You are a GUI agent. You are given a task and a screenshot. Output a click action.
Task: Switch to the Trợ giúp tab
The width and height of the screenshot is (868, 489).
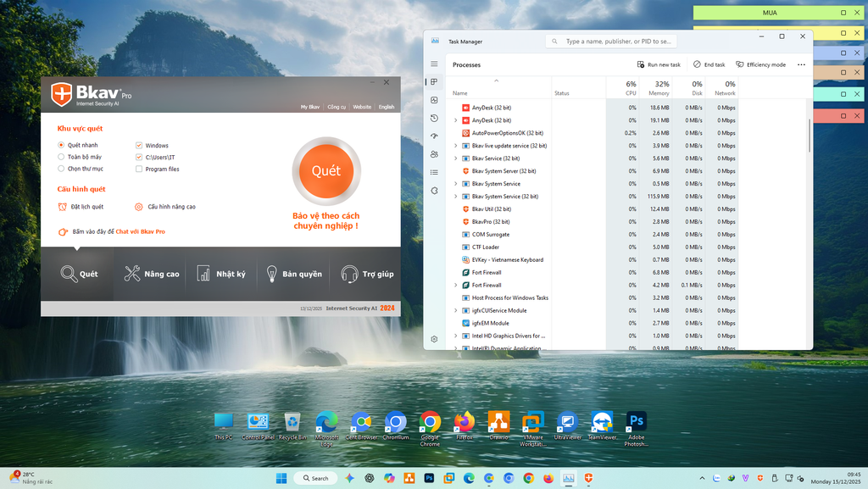coord(366,274)
